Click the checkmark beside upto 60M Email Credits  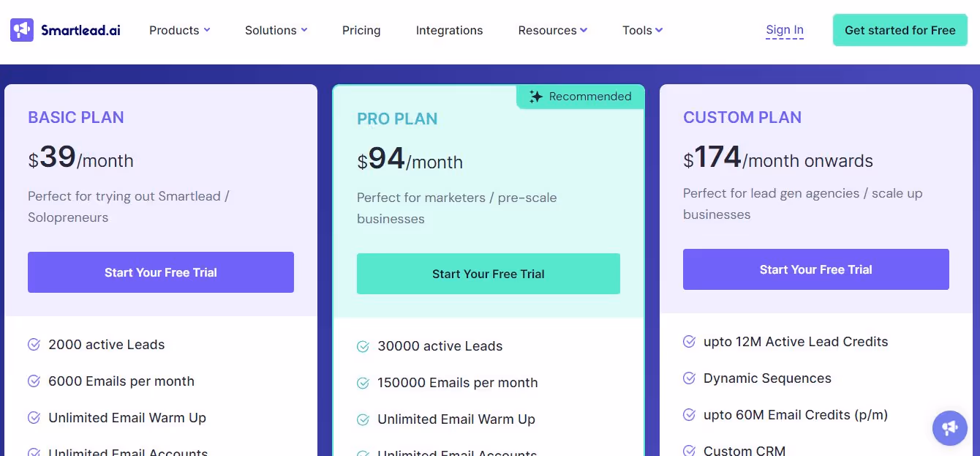[688, 414]
